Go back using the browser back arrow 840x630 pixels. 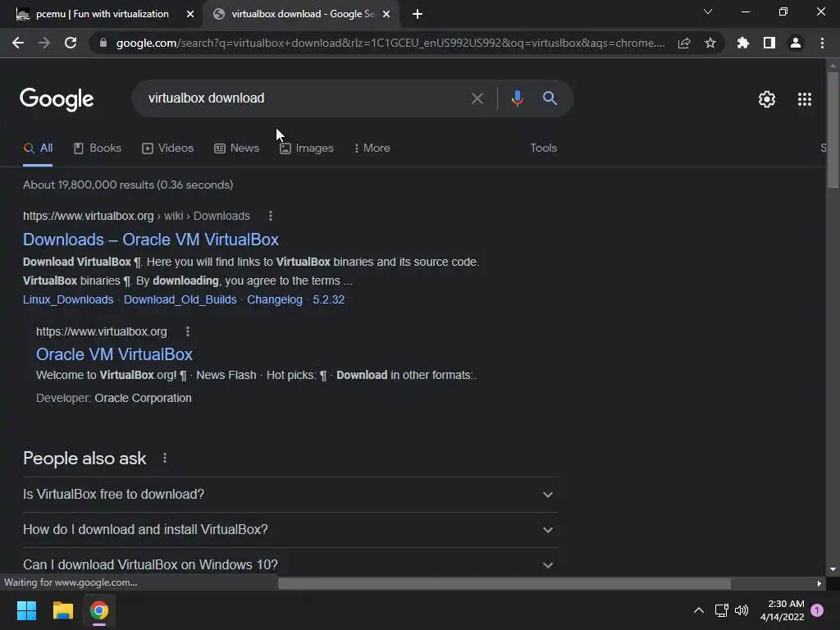18,43
